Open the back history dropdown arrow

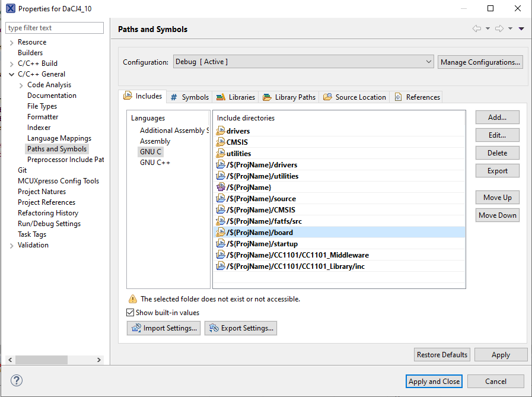click(x=488, y=28)
